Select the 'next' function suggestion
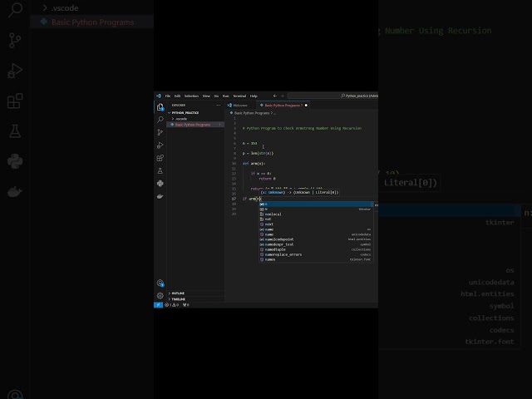 [x=316, y=224]
